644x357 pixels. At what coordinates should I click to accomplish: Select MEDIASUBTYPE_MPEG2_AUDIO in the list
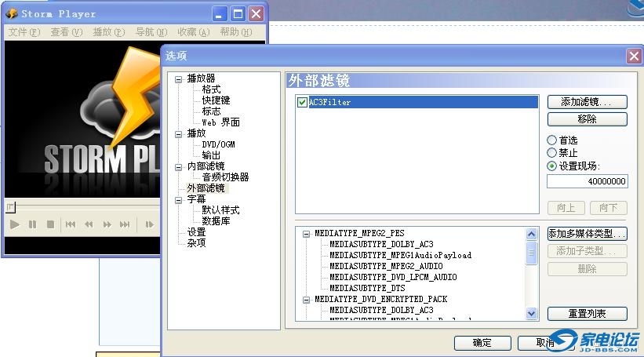pyautogui.click(x=386, y=267)
